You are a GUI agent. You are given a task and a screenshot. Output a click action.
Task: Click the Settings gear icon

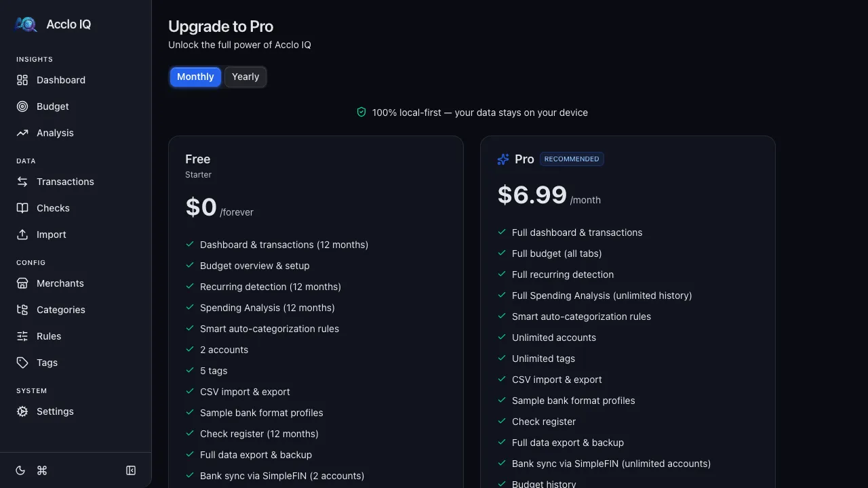(x=22, y=411)
